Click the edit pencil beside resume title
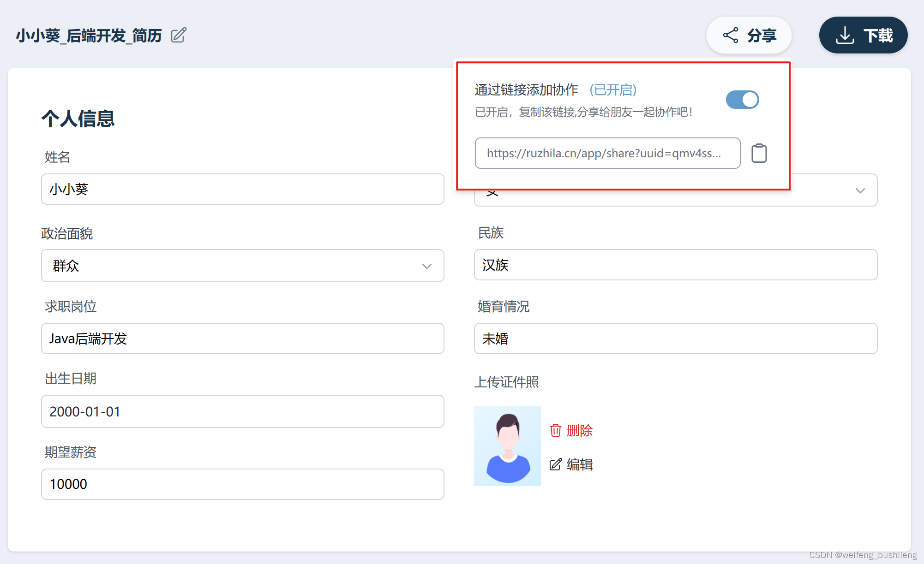 [178, 35]
